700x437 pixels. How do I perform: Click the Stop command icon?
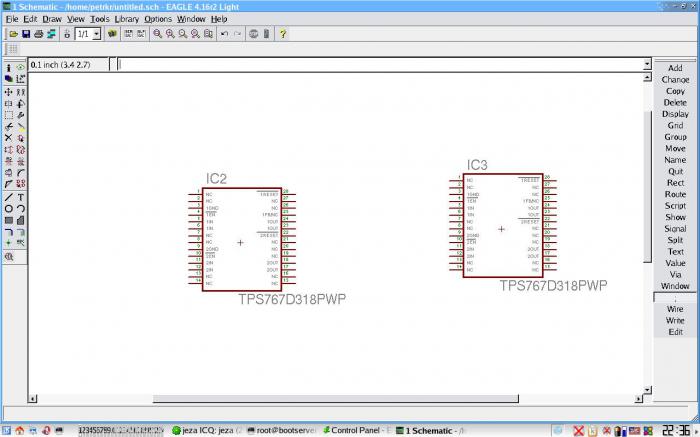(254, 34)
